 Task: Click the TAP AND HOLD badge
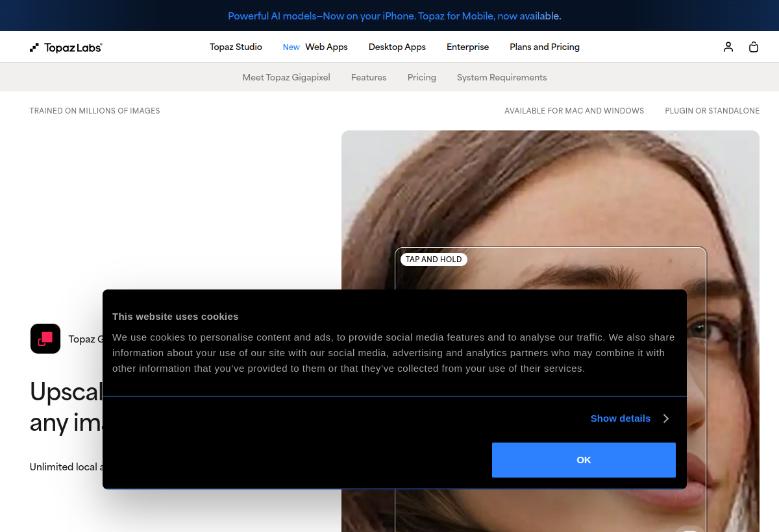click(x=434, y=260)
